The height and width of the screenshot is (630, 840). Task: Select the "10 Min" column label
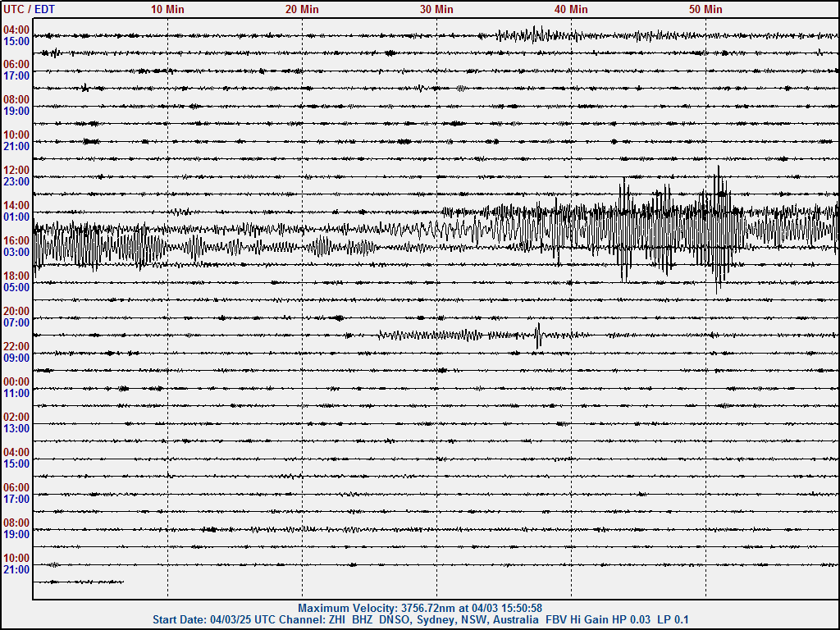(x=167, y=9)
